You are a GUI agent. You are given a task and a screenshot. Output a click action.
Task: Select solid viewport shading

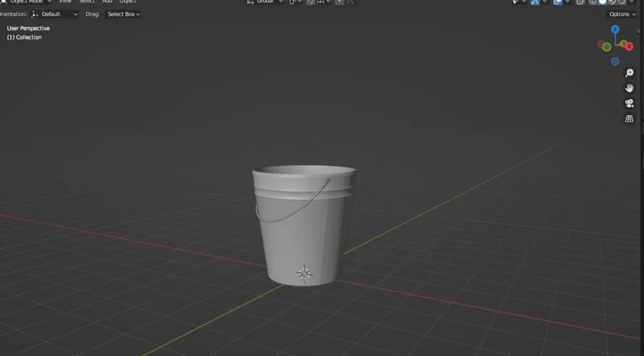point(603,2)
